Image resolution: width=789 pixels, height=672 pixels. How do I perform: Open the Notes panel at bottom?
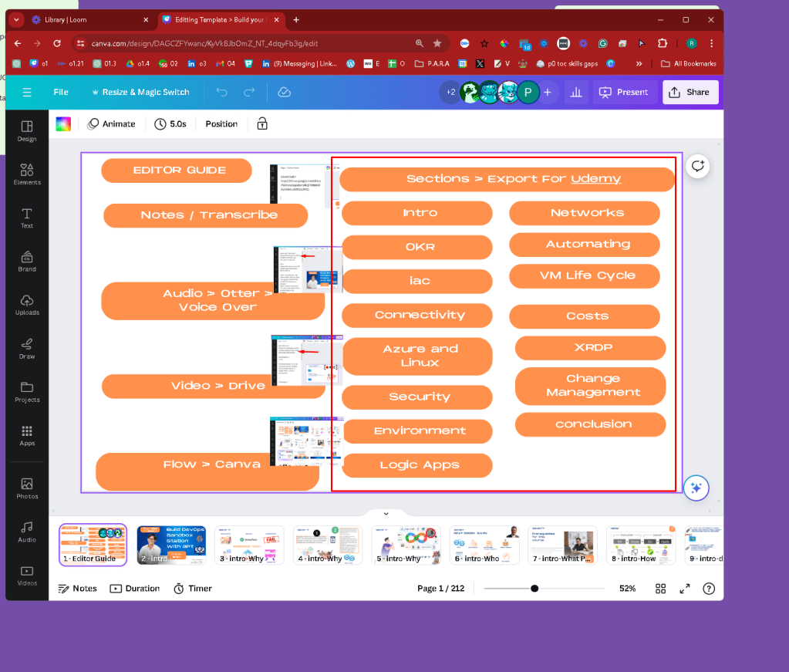coord(77,589)
